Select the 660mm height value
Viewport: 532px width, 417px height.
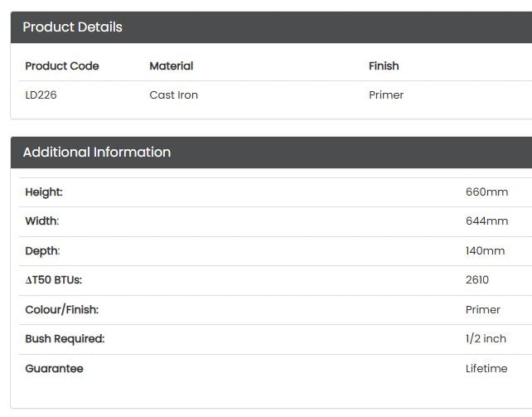tap(486, 192)
